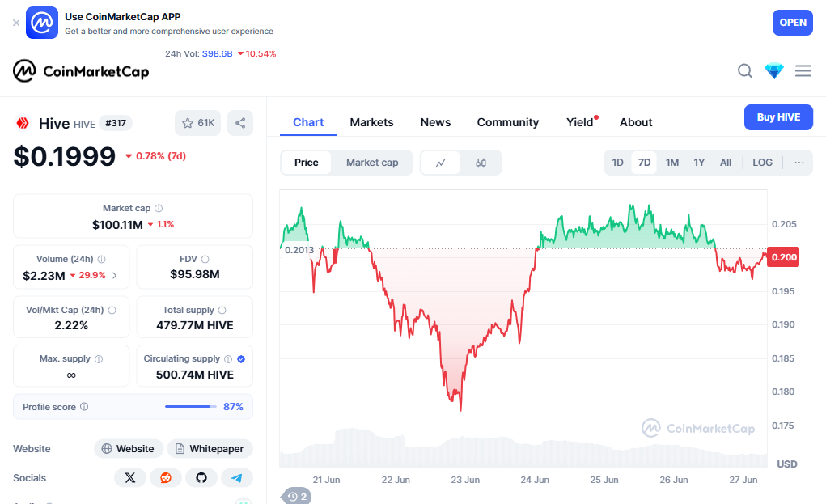The width and height of the screenshot is (826, 504).
Task: Switch to the Markets tab
Action: point(371,122)
